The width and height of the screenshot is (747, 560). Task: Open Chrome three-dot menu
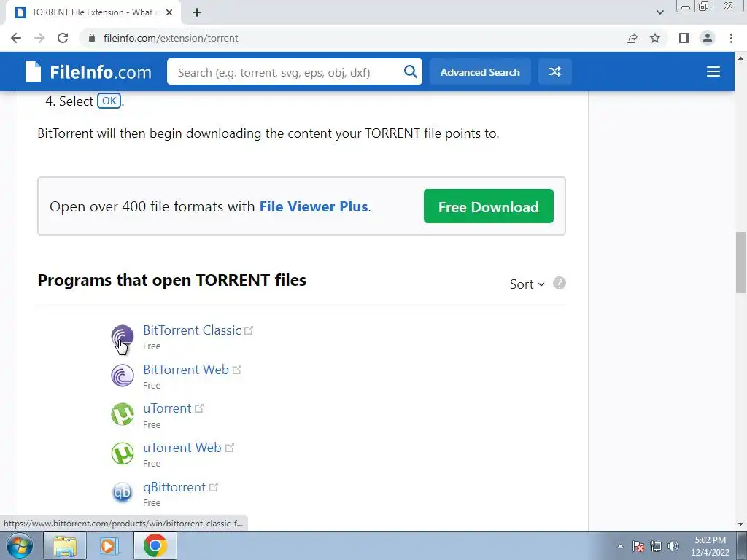click(731, 38)
